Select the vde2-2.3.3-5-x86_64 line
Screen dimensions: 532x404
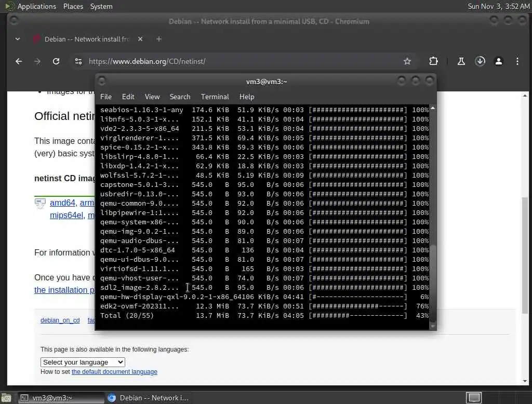pos(264,129)
